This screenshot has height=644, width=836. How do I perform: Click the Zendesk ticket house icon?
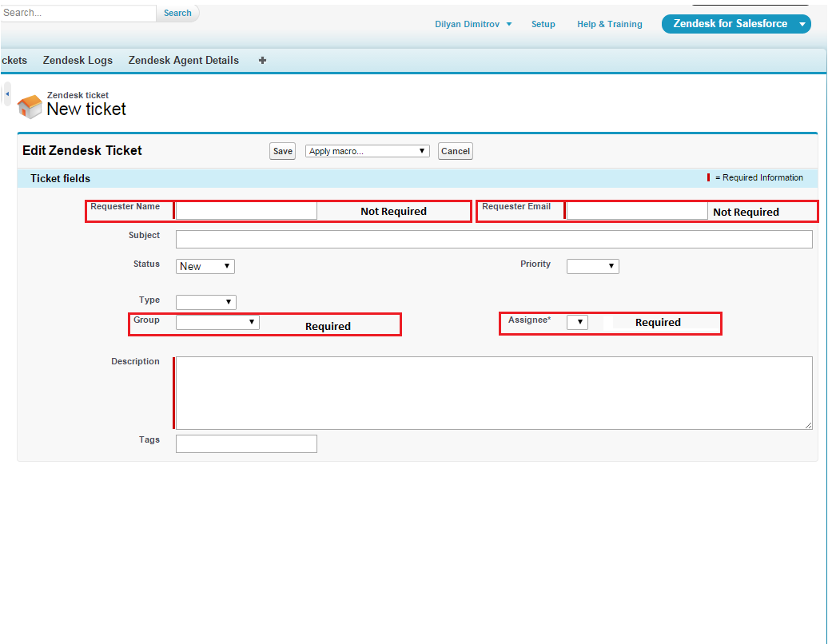tap(30, 106)
